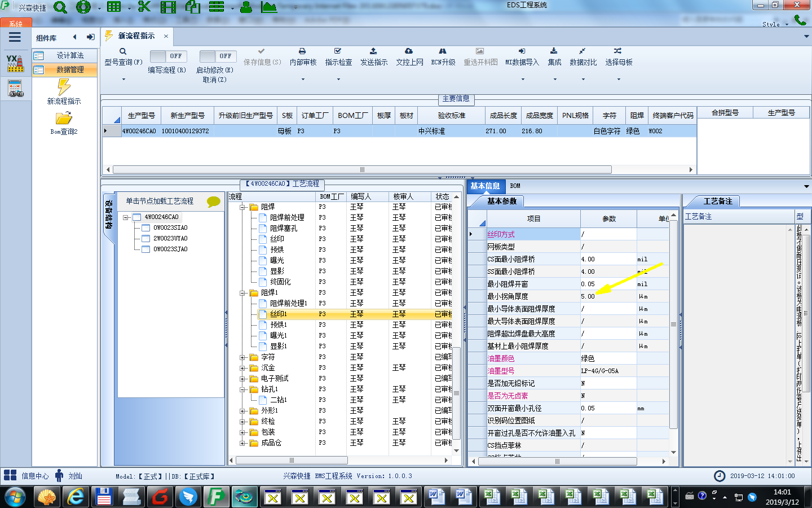The image size is (812, 508).
Task: Expand the 电子测试 process folder
Action: point(242,379)
